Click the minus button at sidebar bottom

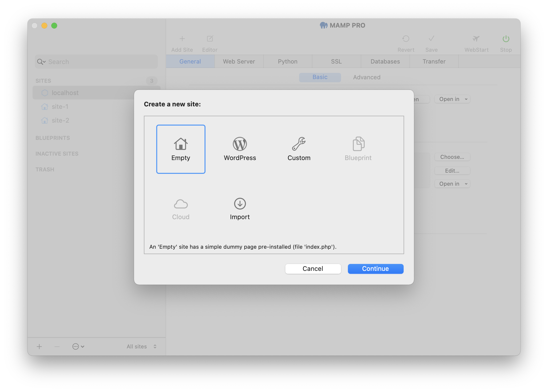[x=57, y=346]
